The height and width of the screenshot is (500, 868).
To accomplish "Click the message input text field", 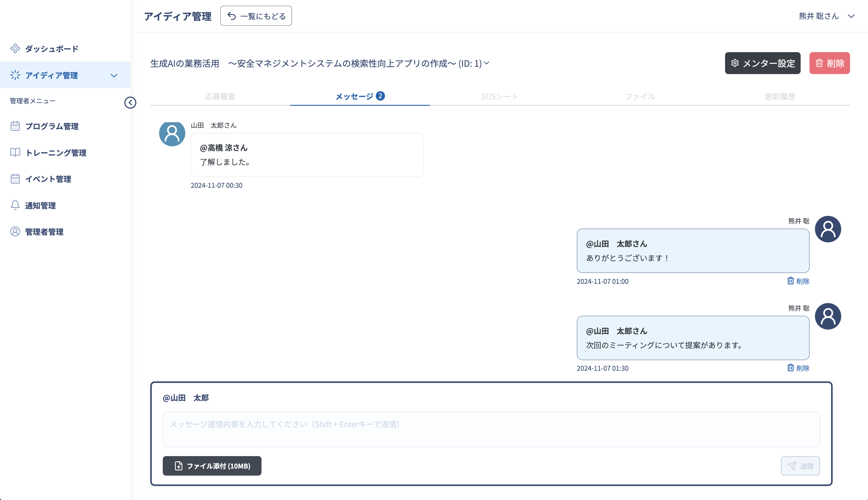I will click(x=491, y=429).
